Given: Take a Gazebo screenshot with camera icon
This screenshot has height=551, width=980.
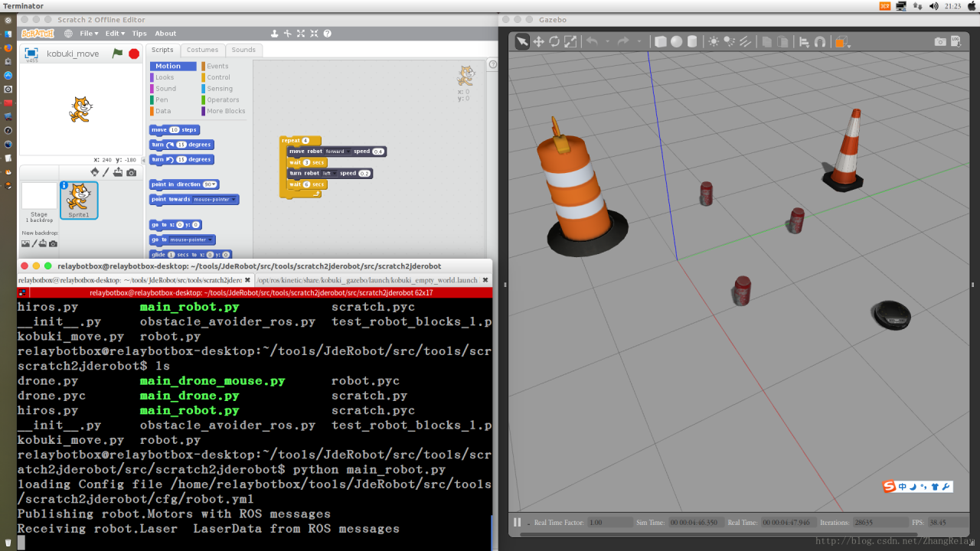Looking at the screenshot, I should [x=940, y=41].
